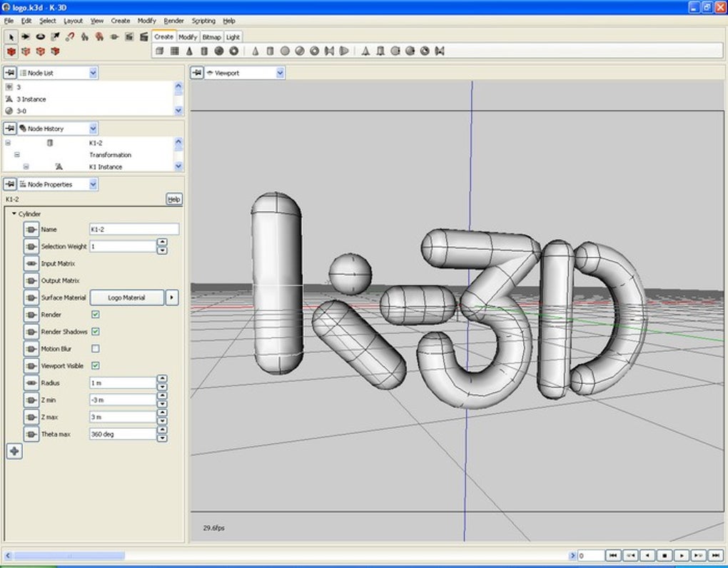Screen dimensions: 728x568
Task: Pin the Viewport panel
Action: 196,73
